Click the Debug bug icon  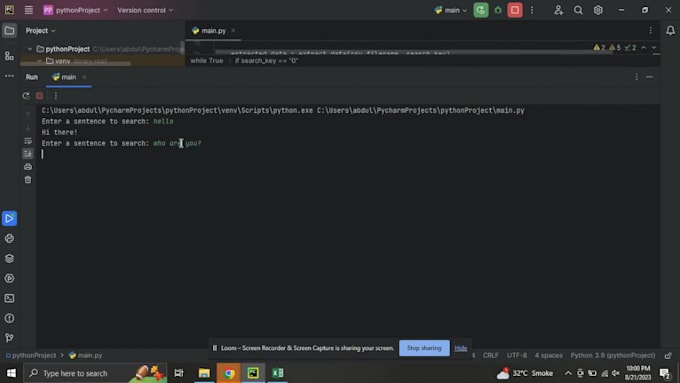tap(498, 10)
